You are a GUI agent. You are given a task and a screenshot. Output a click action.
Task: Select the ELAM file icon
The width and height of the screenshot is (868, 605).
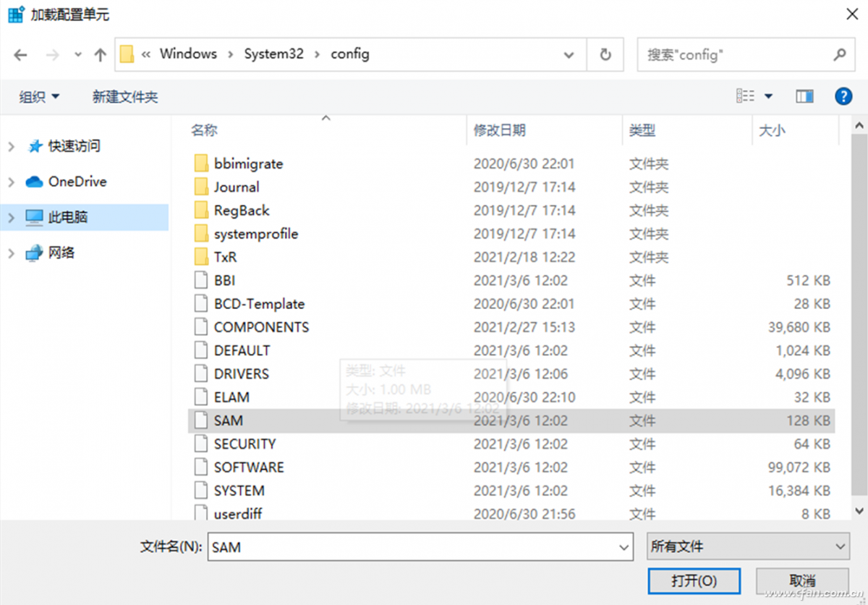[x=202, y=397]
